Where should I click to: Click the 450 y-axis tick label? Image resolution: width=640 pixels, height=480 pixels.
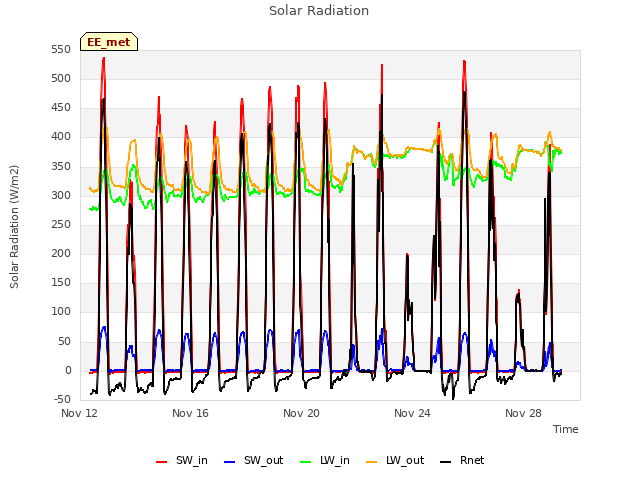coord(61,108)
